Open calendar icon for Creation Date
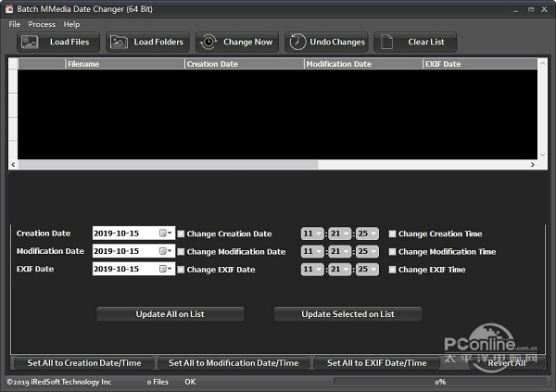Screen dimensions: 556x392 coord(166,234)
